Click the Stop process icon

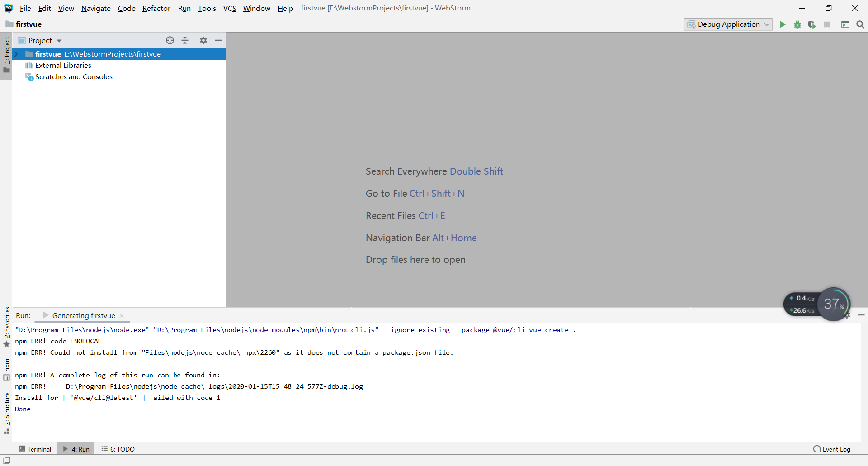pyautogui.click(x=827, y=24)
